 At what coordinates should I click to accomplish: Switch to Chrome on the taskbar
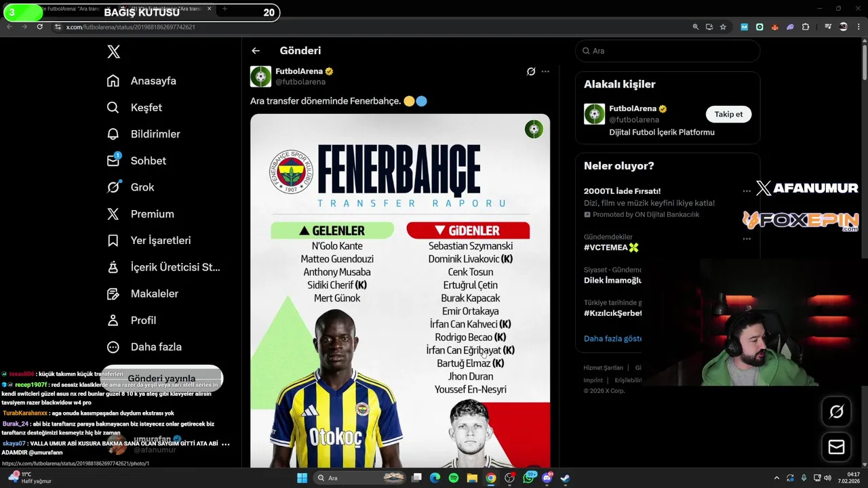[x=490, y=478]
